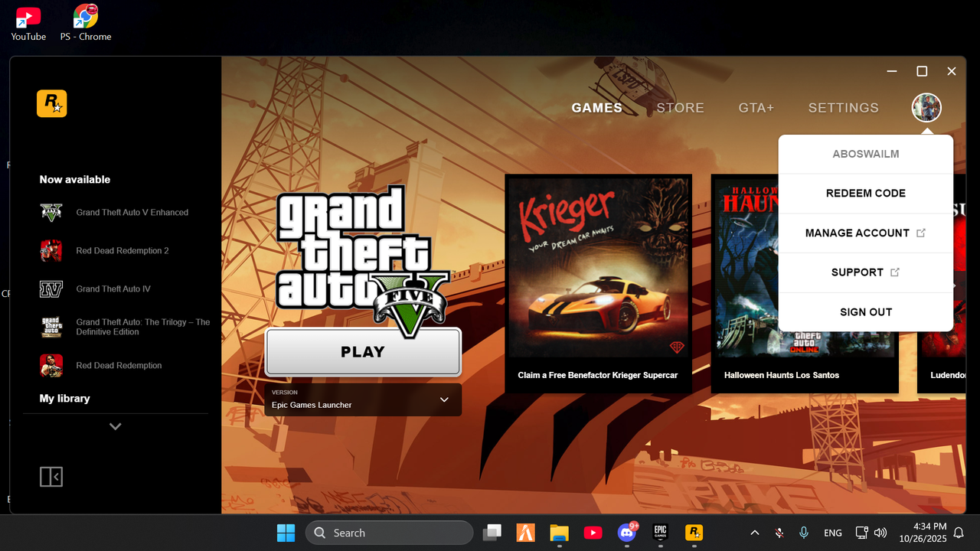The image size is (980, 551).
Task: Click the ABOSWAILM username entry
Action: (x=866, y=154)
